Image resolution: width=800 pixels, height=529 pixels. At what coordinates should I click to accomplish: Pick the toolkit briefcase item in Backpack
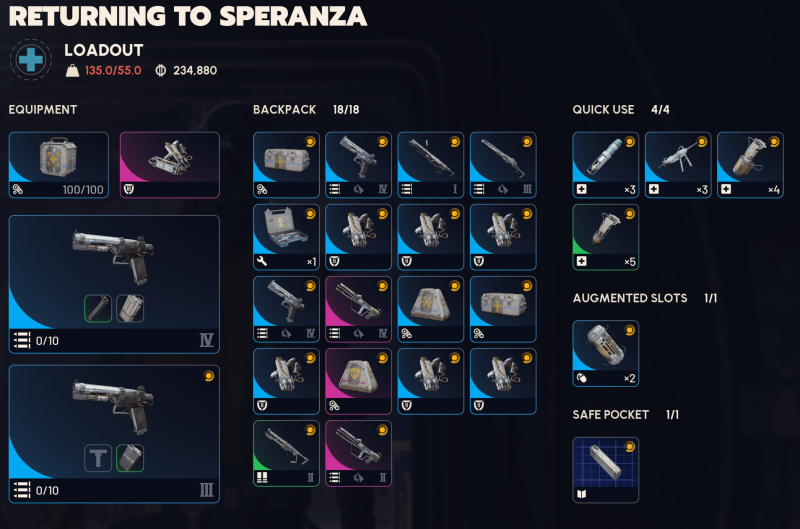pyautogui.click(x=286, y=237)
